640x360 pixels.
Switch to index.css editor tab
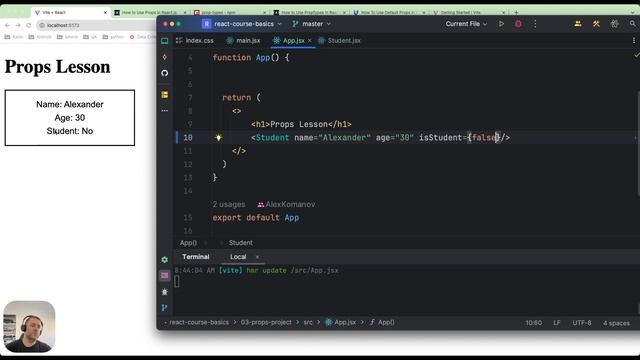195,40
